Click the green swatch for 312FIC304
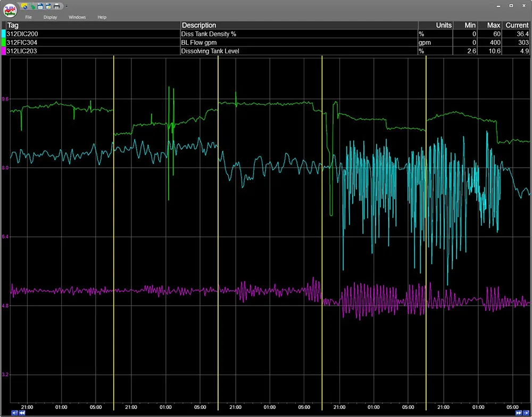Screen dimensions: 532x417 click(4, 42)
